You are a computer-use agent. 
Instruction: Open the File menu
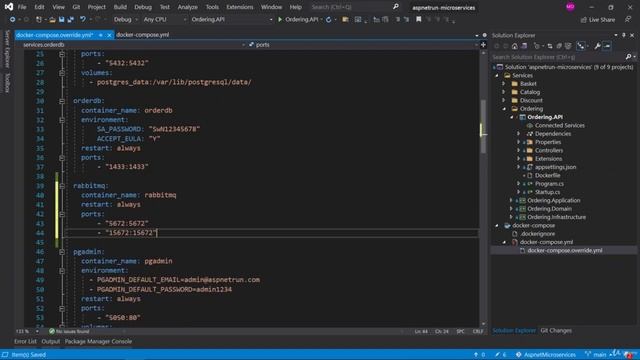coord(22,7)
